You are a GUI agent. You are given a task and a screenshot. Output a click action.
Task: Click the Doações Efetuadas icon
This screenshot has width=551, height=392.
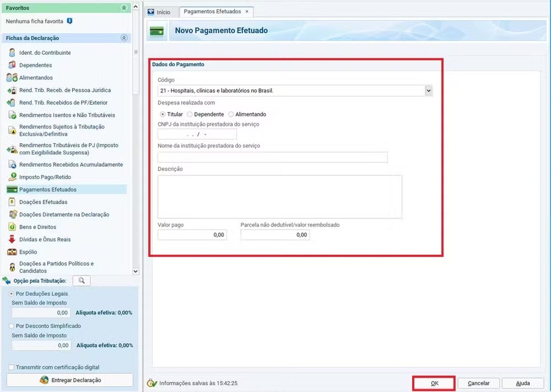[x=12, y=202]
